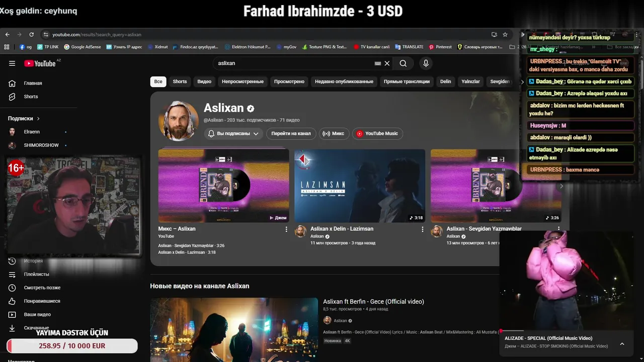
Task: Click the bookmark star in address bar
Action: coord(505,35)
